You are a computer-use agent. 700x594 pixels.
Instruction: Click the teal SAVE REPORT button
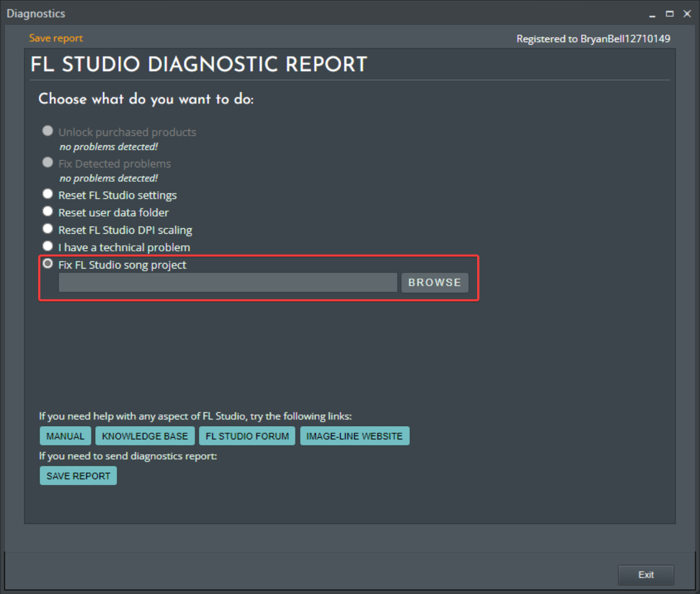(78, 476)
